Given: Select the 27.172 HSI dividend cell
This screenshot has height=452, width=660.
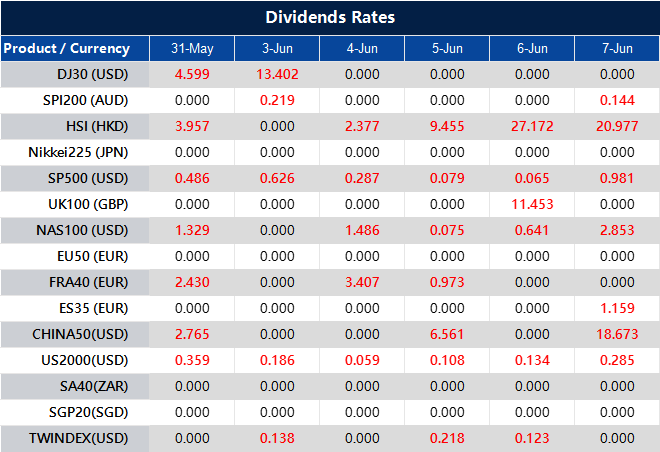Looking at the screenshot, I should [532, 127].
